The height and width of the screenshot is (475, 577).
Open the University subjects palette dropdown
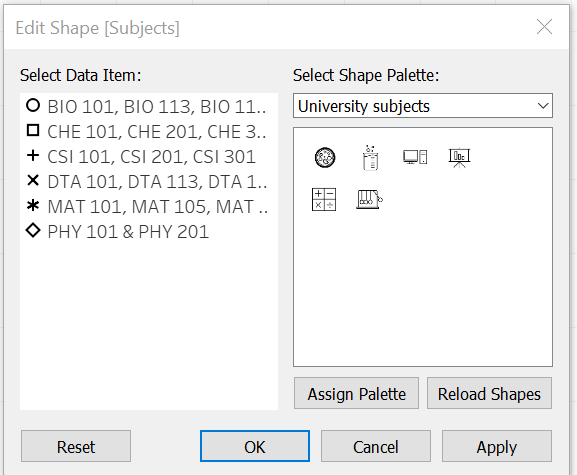[423, 106]
